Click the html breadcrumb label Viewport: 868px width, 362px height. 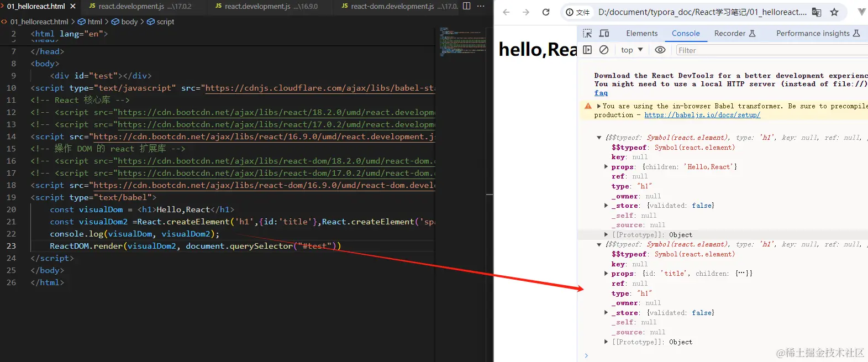click(x=95, y=22)
